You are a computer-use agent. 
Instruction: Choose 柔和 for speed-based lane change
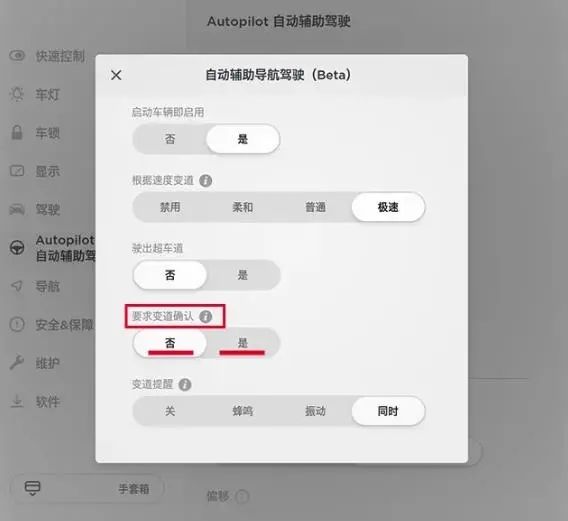click(x=243, y=207)
